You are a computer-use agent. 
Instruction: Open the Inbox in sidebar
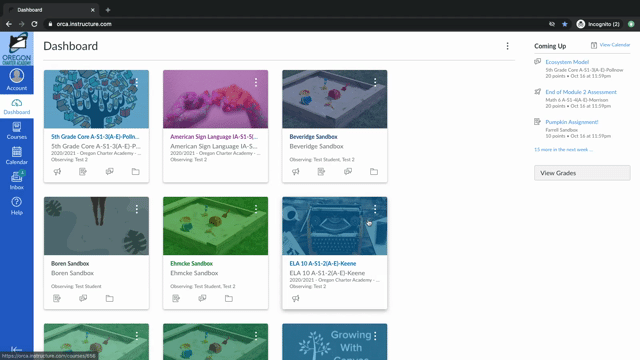point(17,181)
